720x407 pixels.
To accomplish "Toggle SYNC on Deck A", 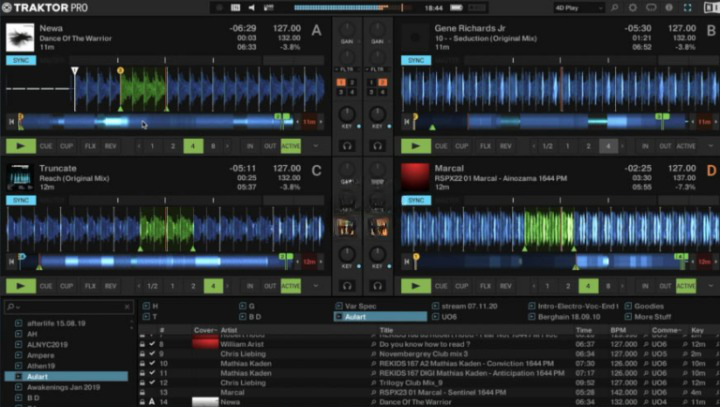I will coord(21,60).
